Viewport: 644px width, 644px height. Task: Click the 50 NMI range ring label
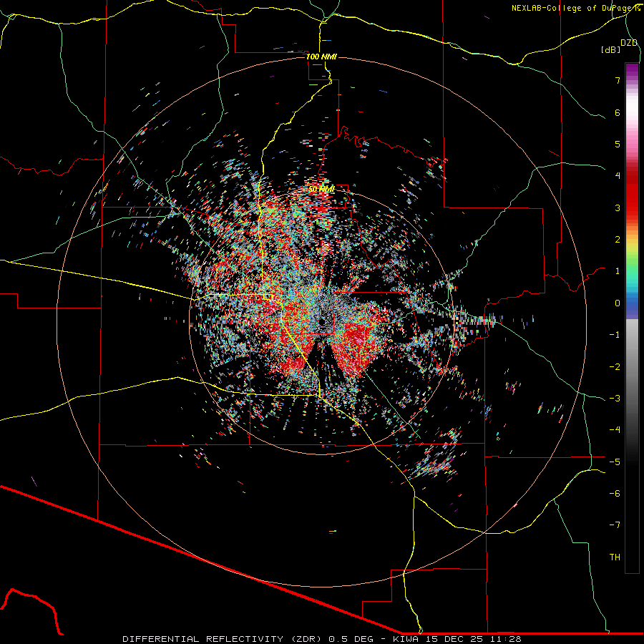point(321,189)
